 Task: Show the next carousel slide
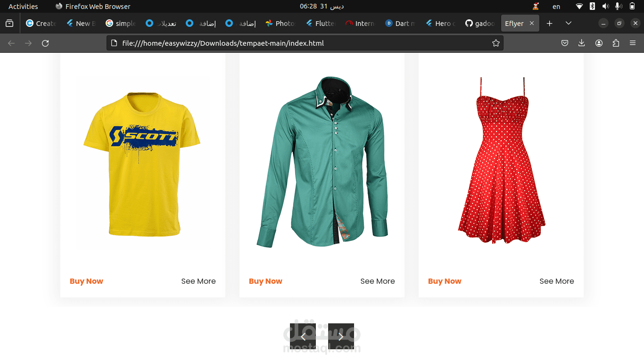(341, 336)
